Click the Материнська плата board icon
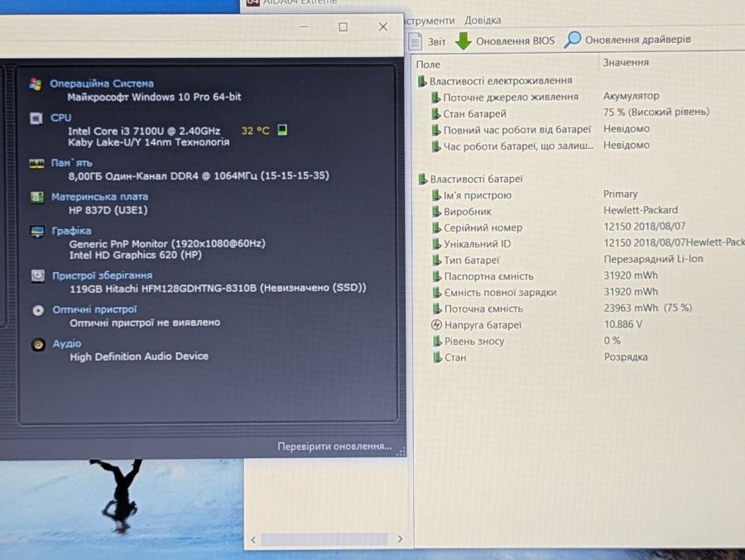 pyautogui.click(x=37, y=197)
